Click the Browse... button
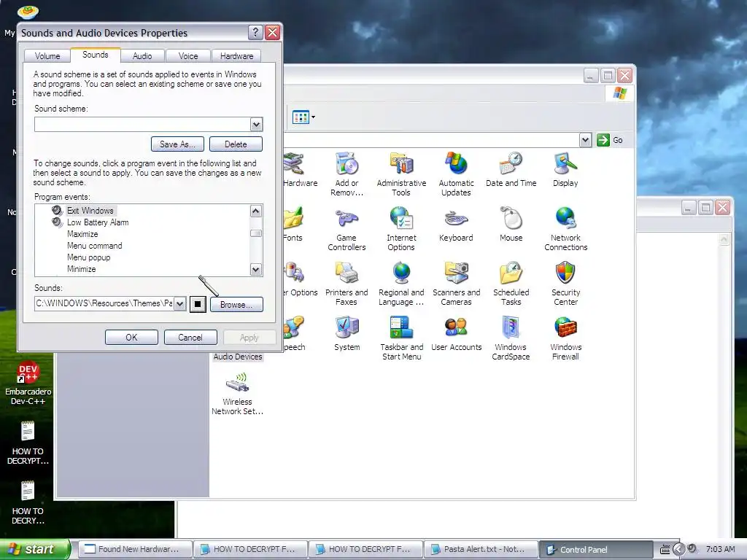This screenshot has height=560, width=747. coord(236,305)
